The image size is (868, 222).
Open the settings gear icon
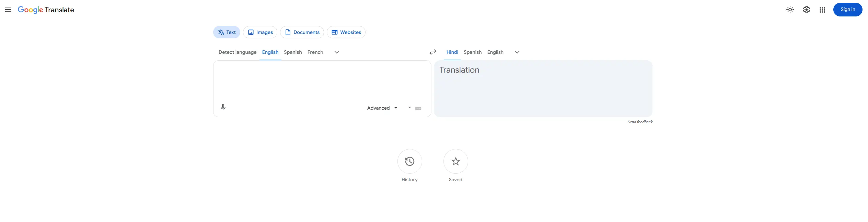tap(807, 10)
